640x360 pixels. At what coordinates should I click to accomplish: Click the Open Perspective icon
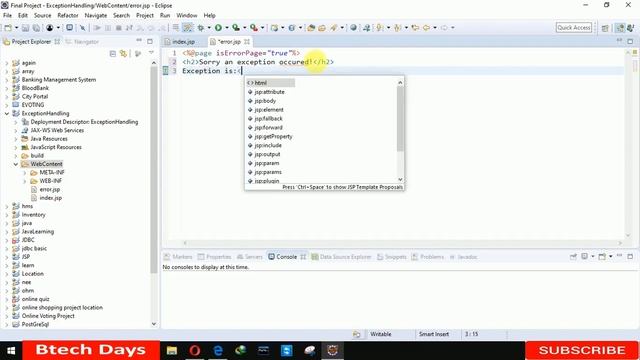tap(605, 28)
